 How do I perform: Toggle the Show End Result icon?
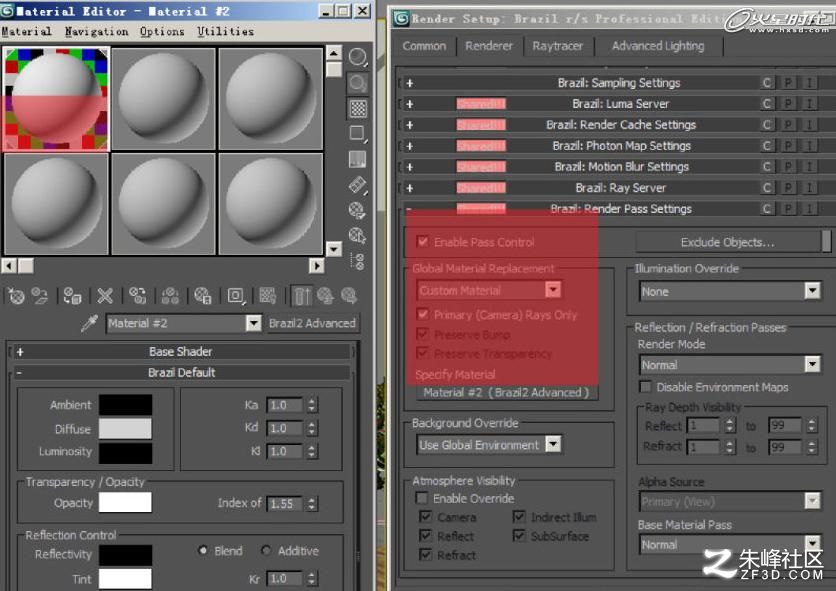(x=302, y=296)
